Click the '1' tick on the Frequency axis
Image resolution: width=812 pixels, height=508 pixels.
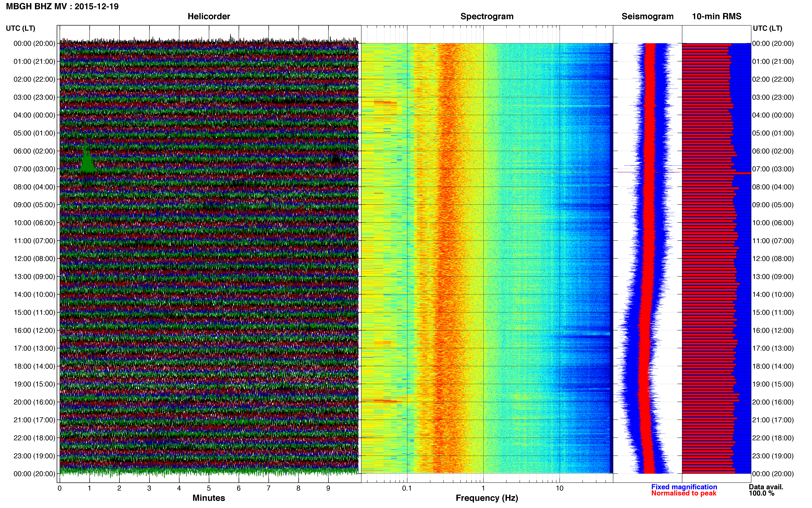[483, 488]
